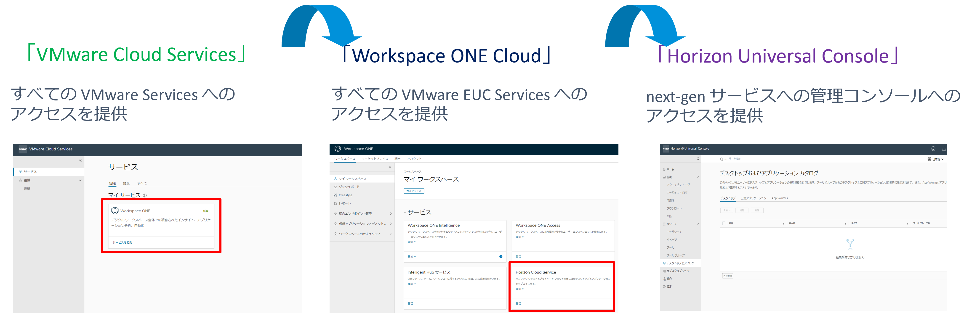Image resolution: width=980 pixels, height=313 pixels.
Task: Click the vmw logo in Horizon Universal Console
Action: tap(666, 149)
